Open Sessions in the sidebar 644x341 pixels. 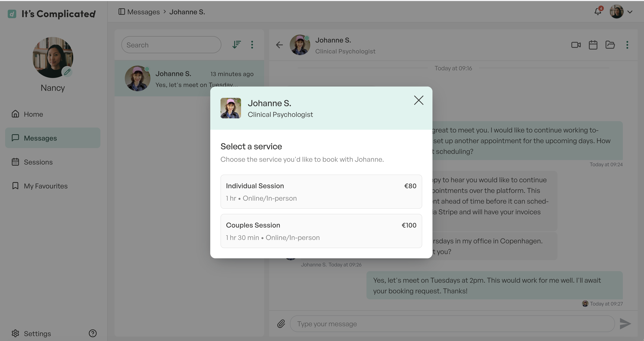coord(53,162)
